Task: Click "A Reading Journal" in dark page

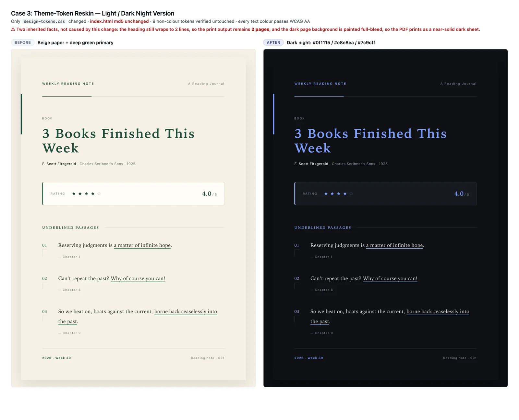Action: 458,84
